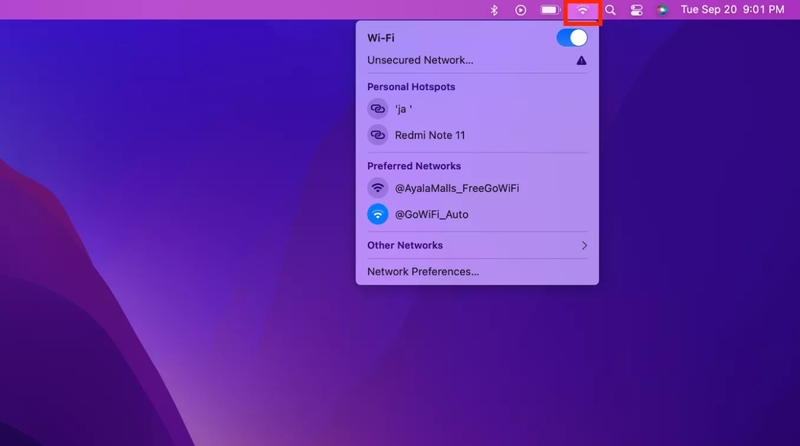Click the Personal Hotspots heading

click(x=411, y=87)
